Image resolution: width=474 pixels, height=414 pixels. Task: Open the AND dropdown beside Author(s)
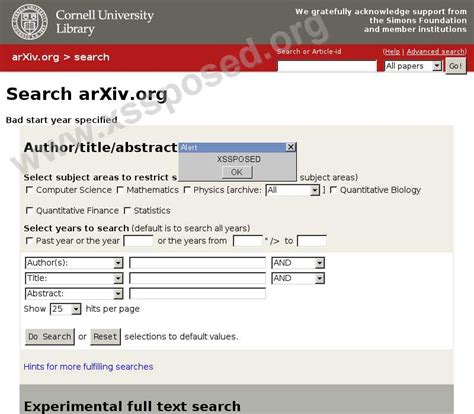click(298, 263)
